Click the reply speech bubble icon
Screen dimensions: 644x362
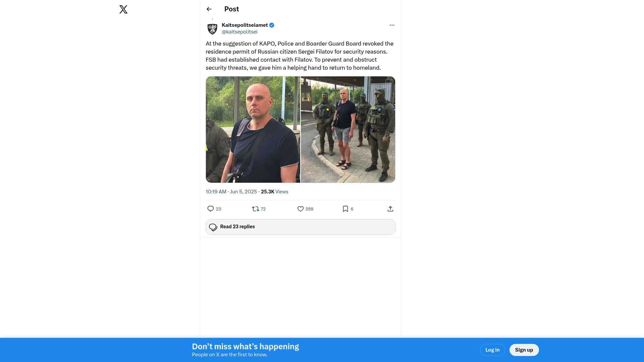[x=211, y=209]
